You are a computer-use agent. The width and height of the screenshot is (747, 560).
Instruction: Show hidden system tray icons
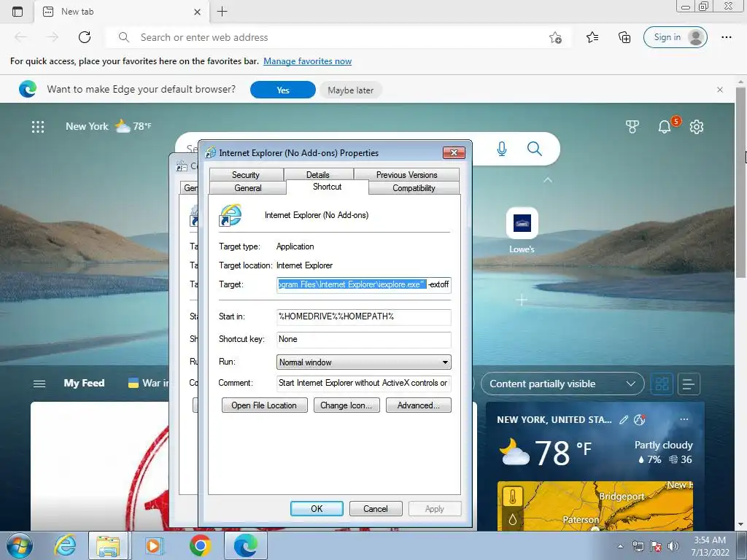click(x=620, y=546)
